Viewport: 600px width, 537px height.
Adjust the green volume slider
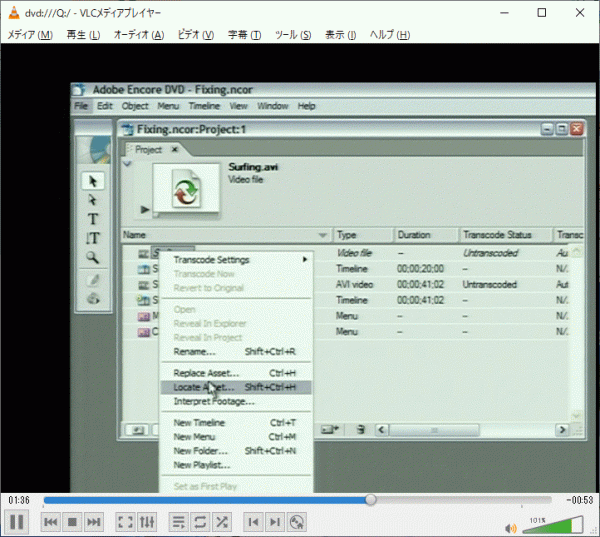click(x=553, y=525)
